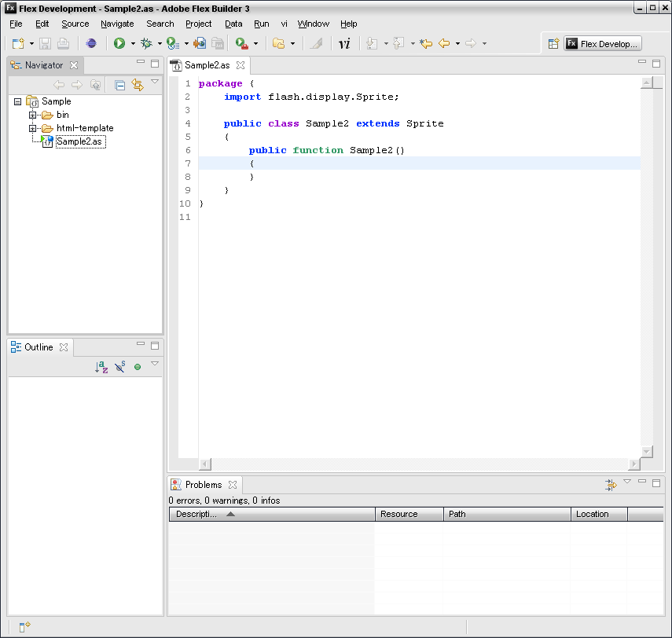The height and width of the screenshot is (638, 672).
Task: Click the vi mode toolbar icon
Action: point(344,44)
